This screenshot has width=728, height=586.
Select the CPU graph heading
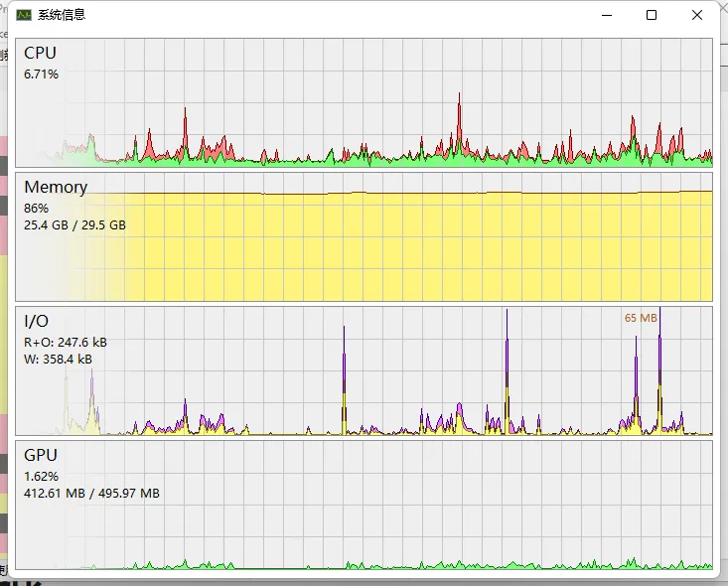pyautogui.click(x=40, y=53)
